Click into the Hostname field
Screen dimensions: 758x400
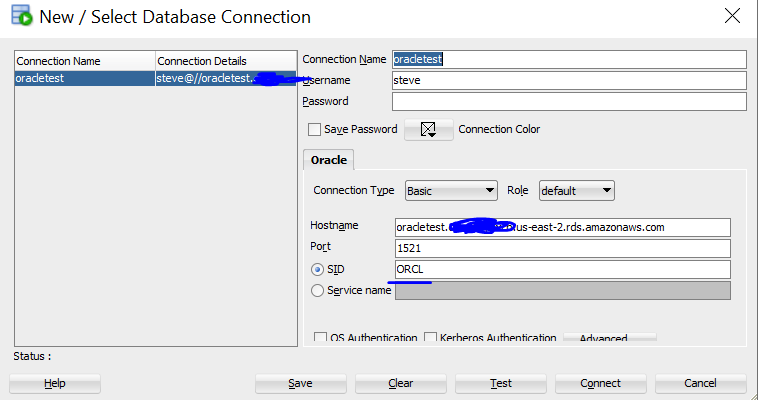[563, 227]
